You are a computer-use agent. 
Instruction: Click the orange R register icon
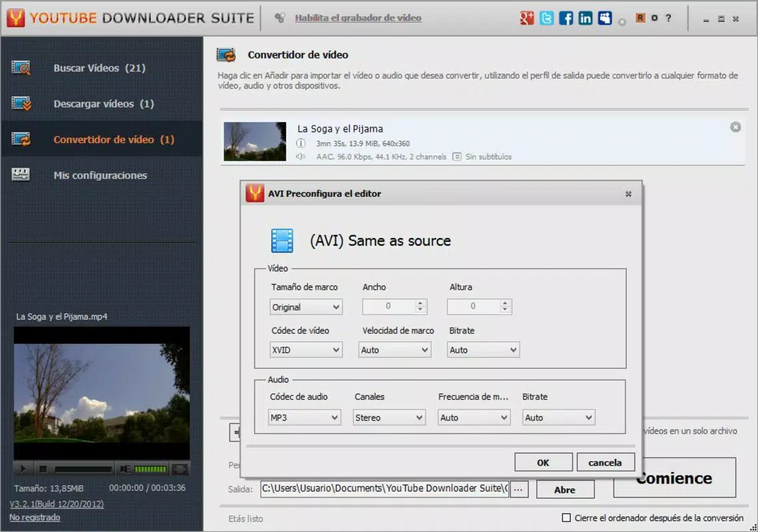tap(640, 18)
